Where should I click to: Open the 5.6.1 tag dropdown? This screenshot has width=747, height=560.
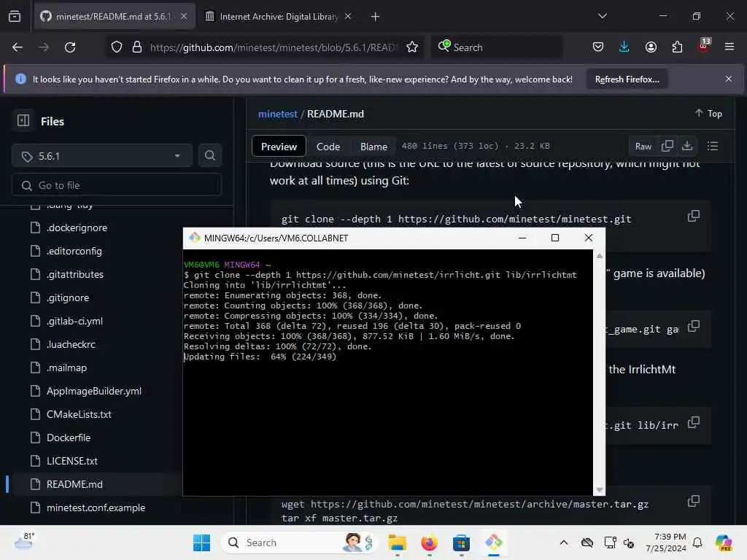coord(102,156)
